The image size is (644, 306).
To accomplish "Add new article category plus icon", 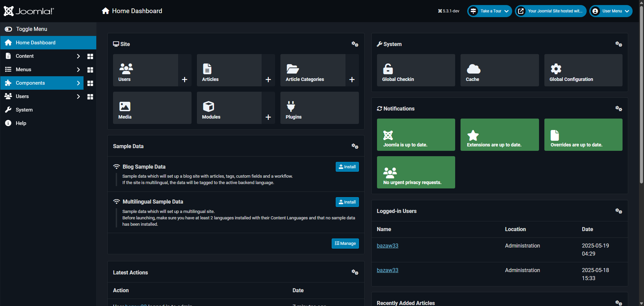I will [x=352, y=80].
